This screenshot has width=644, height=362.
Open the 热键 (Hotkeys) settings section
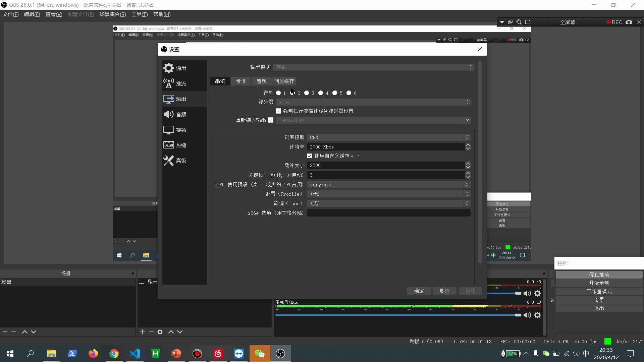click(x=184, y=145)
